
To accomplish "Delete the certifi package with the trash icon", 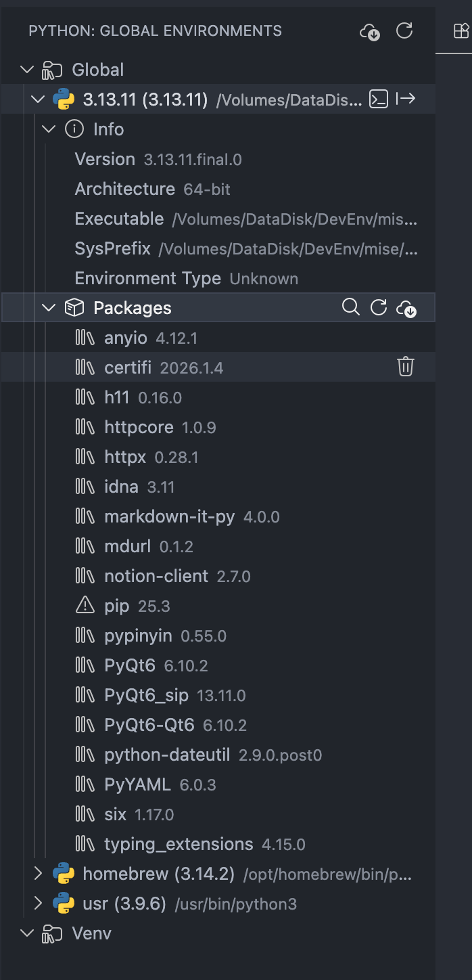I will click(x=405, y=367).
